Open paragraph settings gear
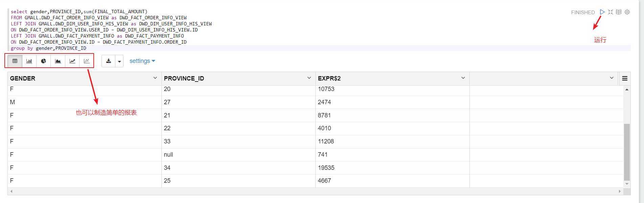This screenshot has height=203, width=644. point(627,12)
